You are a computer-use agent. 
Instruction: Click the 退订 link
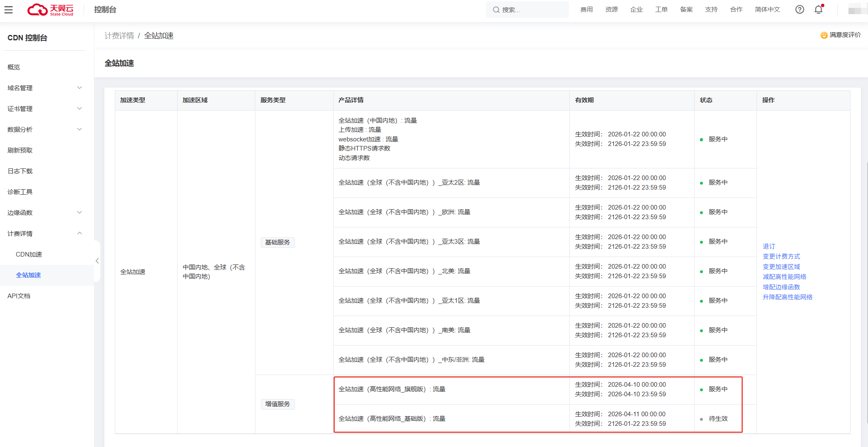click(769, 247)
